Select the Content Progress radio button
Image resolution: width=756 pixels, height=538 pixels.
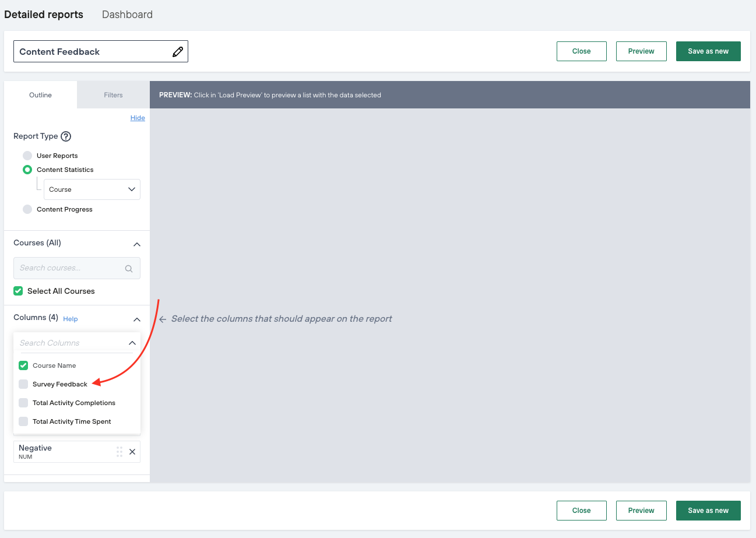pyautogui.click(x=27, y=209)
